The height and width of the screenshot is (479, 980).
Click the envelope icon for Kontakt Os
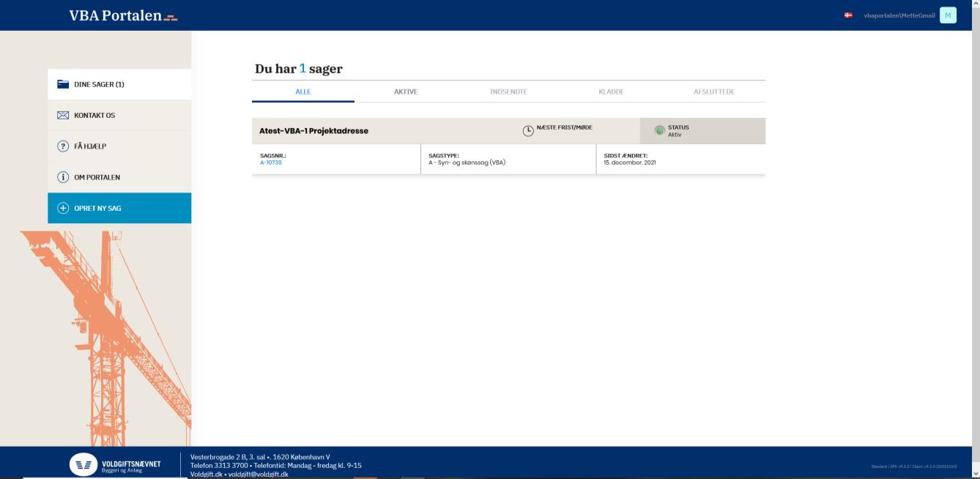click(63, 116)
